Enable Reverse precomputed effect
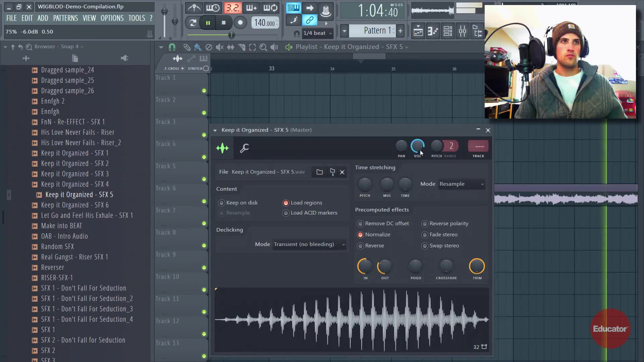644x362 pixels. (361, 246)
